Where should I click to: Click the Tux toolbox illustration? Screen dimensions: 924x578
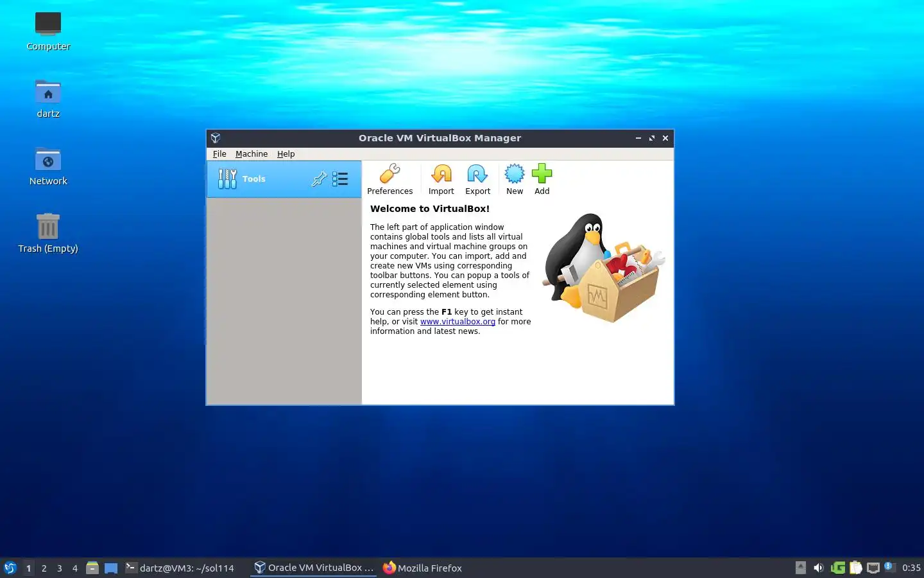click(x=603, y=268)
